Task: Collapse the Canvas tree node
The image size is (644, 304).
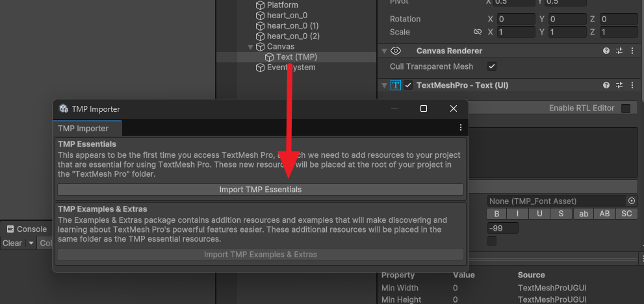Action: (250, 47)
